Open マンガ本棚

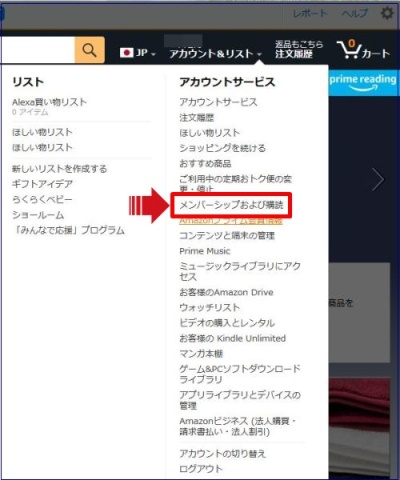[x=201, y=354]
